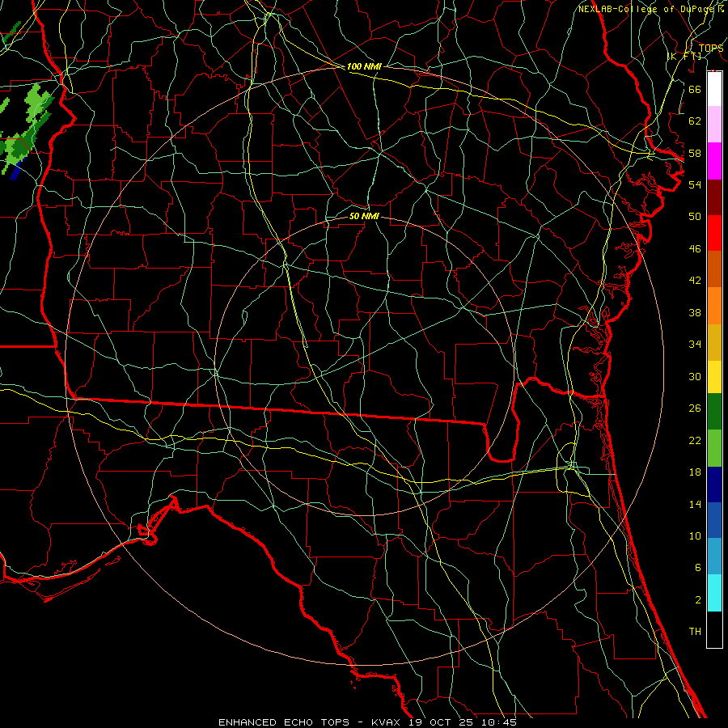Click the legend value "14"
The height and width of the screenshot is (728, 728).
pyautogui.click(x=695, y=504)
